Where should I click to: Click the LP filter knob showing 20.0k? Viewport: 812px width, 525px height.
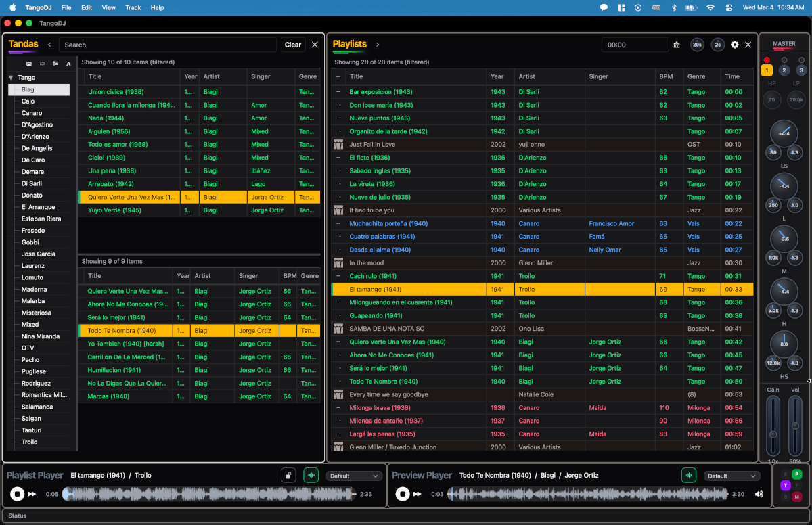(796, 99)
